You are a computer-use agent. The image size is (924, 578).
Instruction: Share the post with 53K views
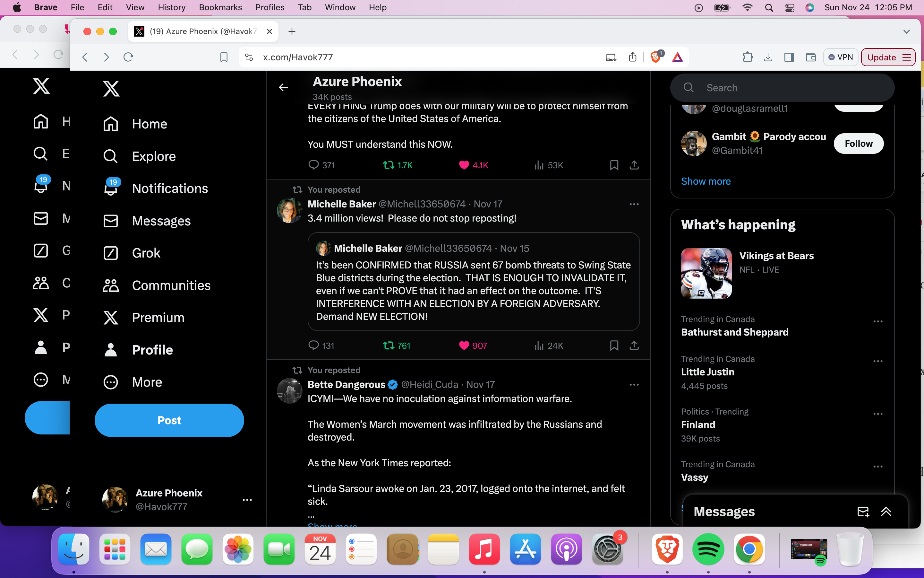point(634,165)
